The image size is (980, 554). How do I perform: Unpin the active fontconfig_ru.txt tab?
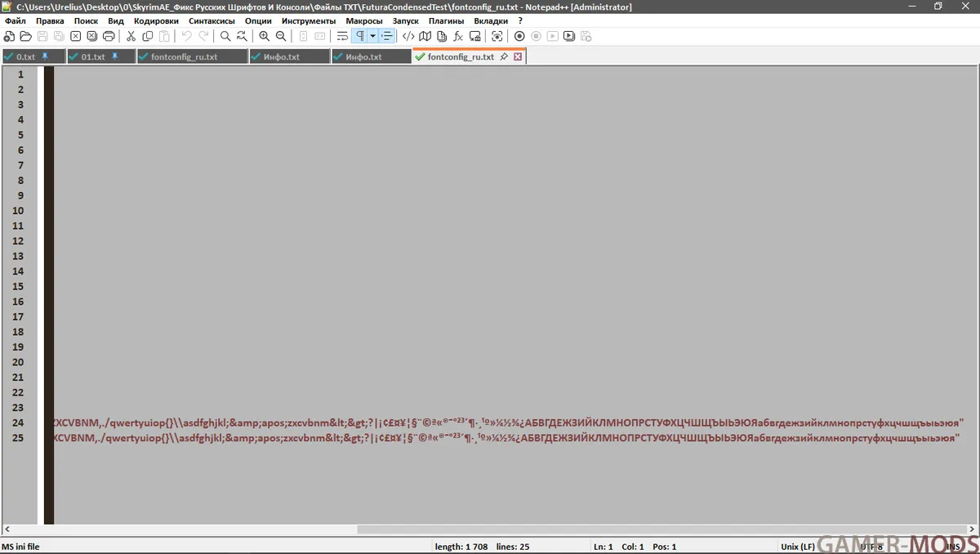504,57
